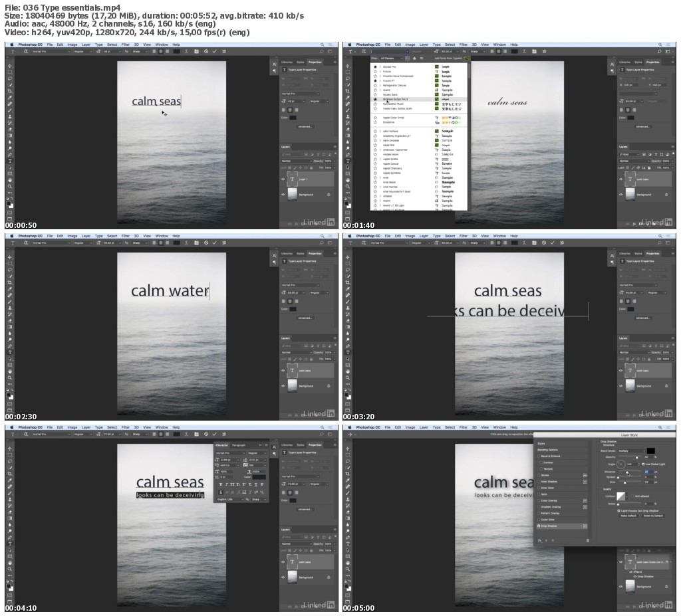Click the Reset to Default button
Viewport: 681px width, 616px height.
653,516
